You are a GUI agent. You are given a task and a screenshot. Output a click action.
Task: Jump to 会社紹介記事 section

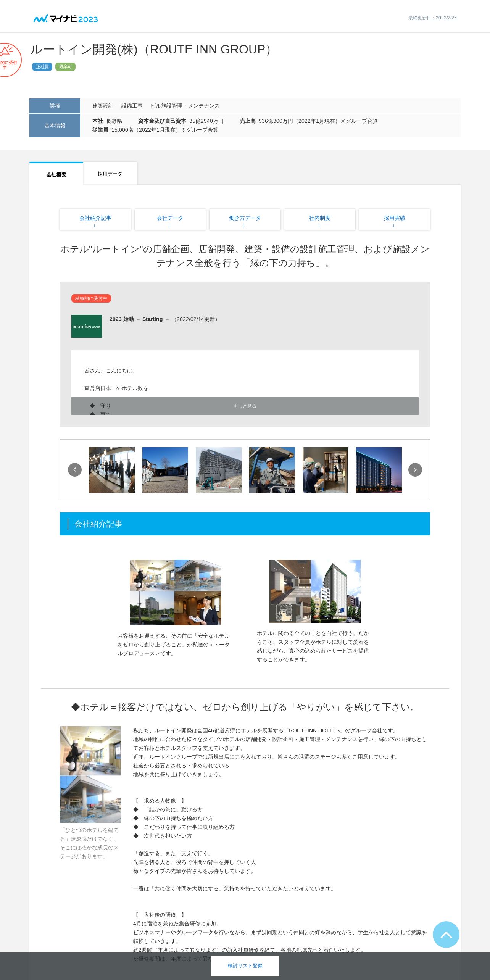coord(95,220)
